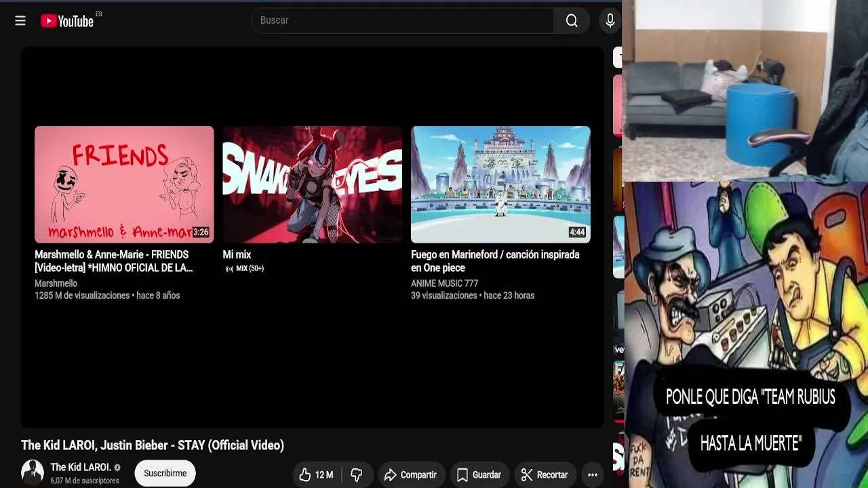The image size is (868, 488).
Task: Open the three-dot more actions menu
Action: (592, 475)
